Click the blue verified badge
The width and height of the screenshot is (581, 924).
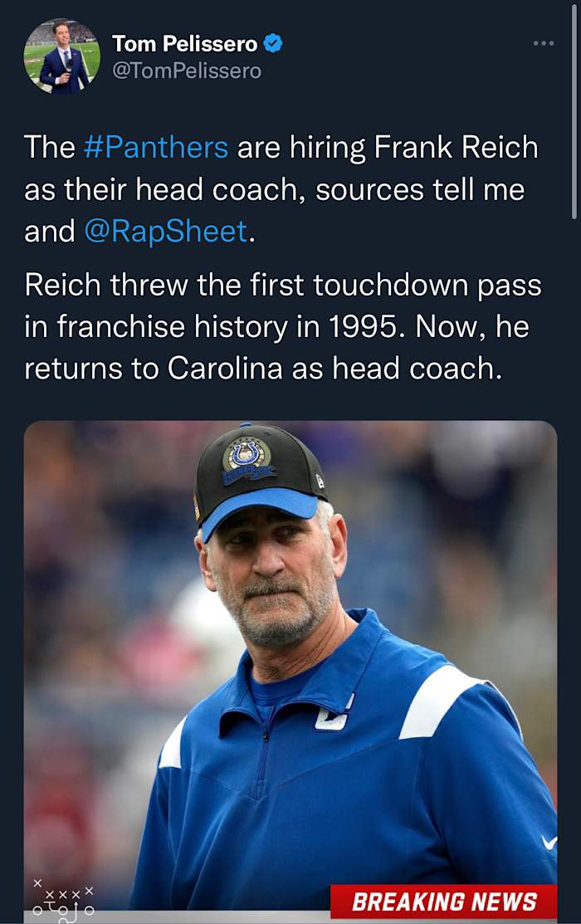pyautogui.click(x=272, y=43)
